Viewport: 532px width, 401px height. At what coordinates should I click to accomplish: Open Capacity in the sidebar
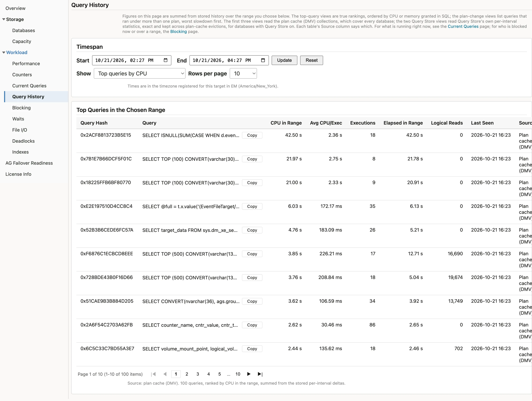click(x=22, y=41)
